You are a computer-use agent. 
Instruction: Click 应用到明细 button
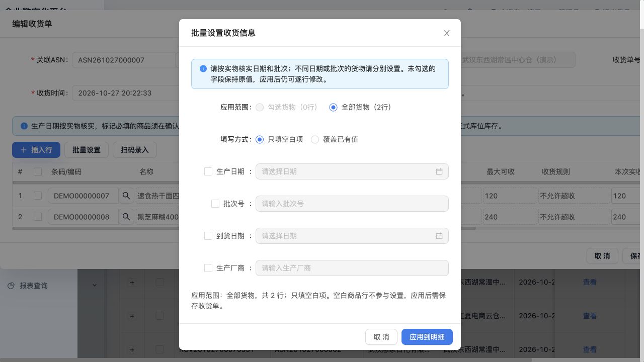[427, 337]
